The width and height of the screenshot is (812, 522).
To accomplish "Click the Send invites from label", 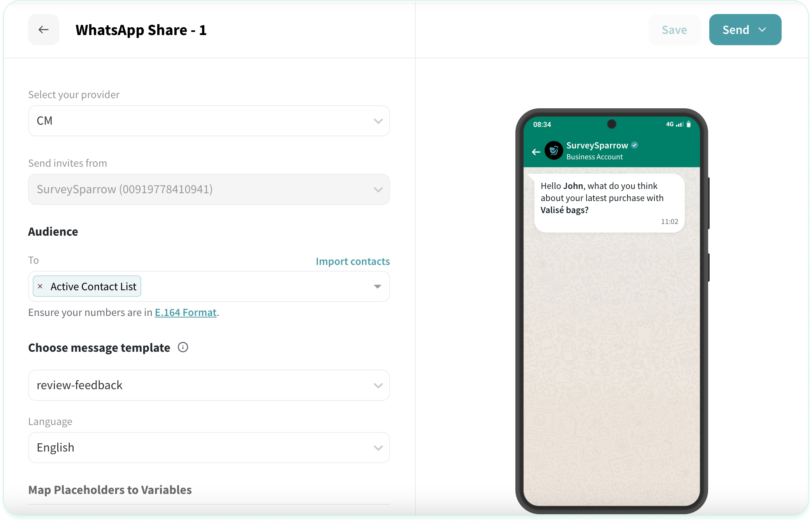I will (x=67, y=163).
